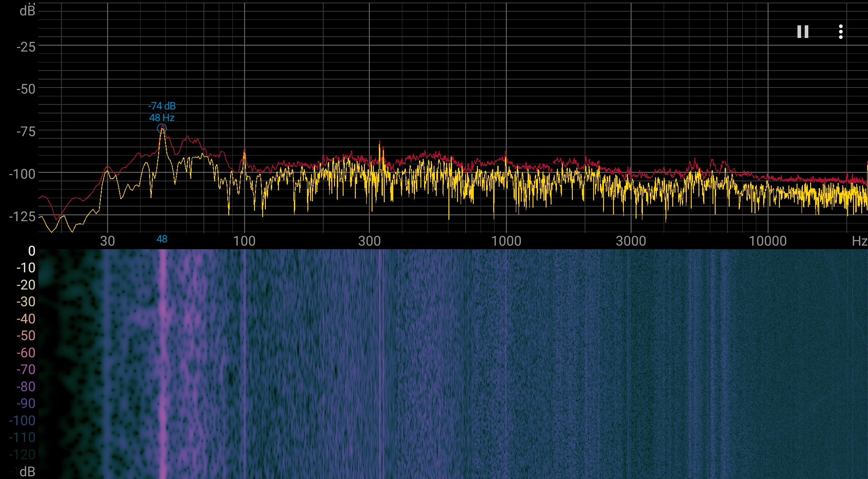
Task: Click the '-20' spectrogram scale label
Action: click(26, 285)
